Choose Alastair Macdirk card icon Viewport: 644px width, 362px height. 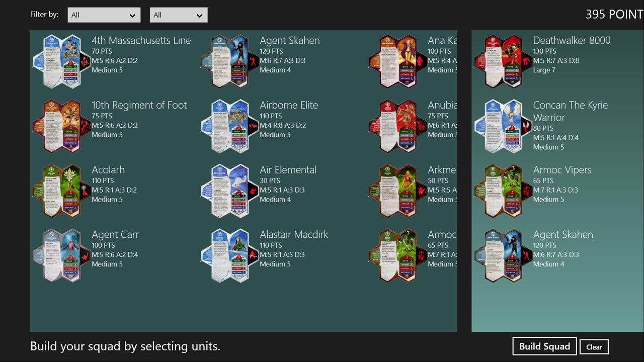click(x=230, y=255)
